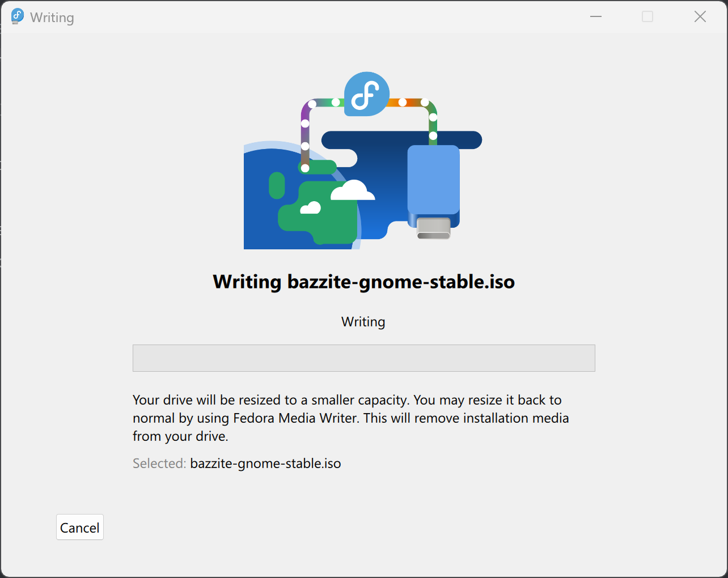Close the Writing window
728x578 pixels.
tap(700, 16)
